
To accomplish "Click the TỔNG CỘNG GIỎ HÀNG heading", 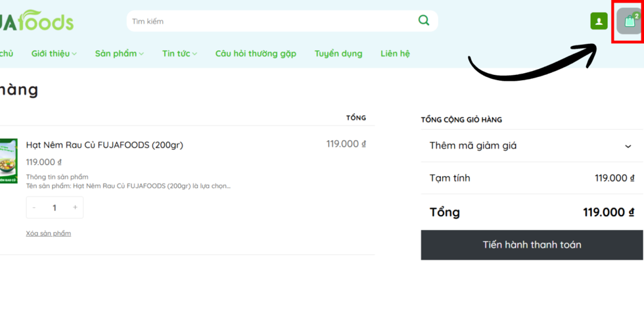I will 461,120.
